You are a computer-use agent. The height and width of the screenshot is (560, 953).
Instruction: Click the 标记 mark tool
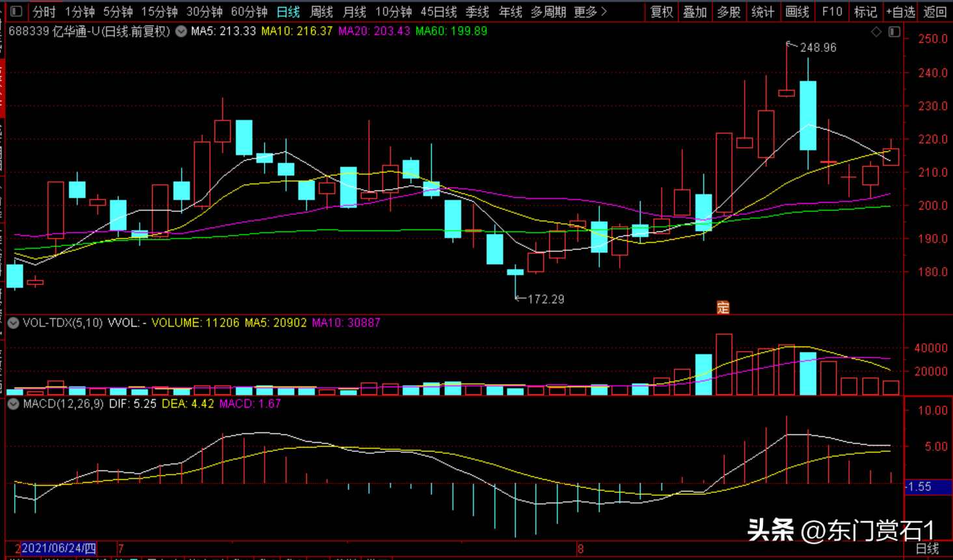pos(865,12)
